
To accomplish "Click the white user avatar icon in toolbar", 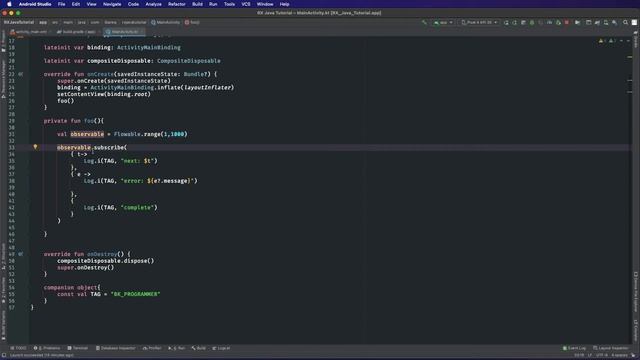I will pyautogui.click(x=634, y=22).
